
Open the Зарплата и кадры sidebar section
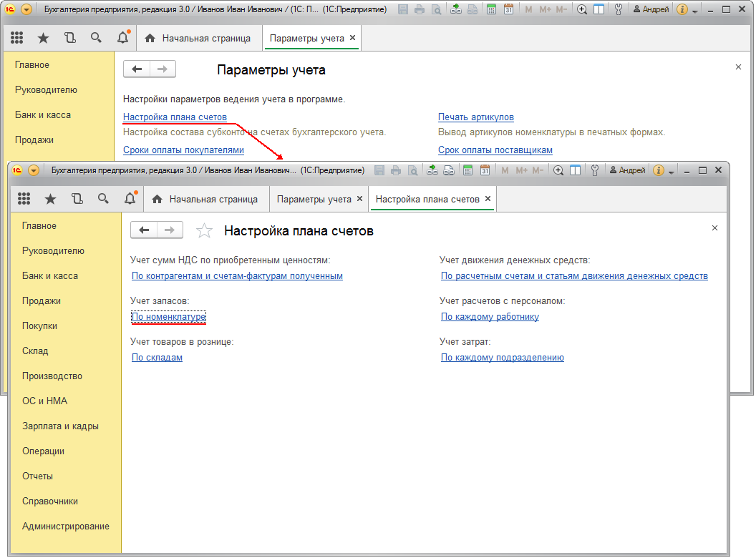point(60,426)
